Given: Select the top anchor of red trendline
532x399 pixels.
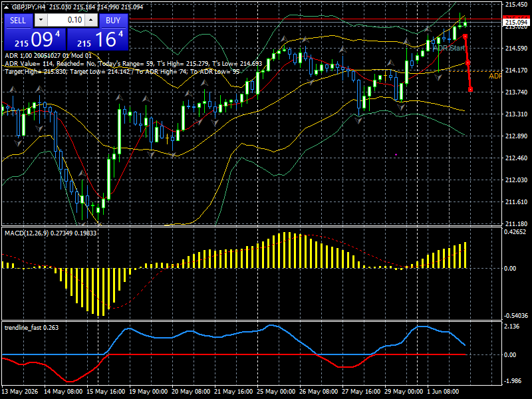Looking at the screenshot, I should [465, 36].
